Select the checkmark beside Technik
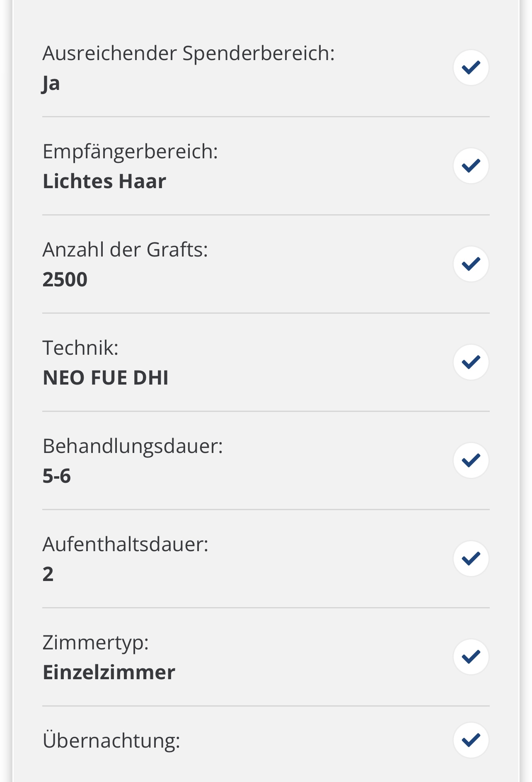 [x=471, y=362]
